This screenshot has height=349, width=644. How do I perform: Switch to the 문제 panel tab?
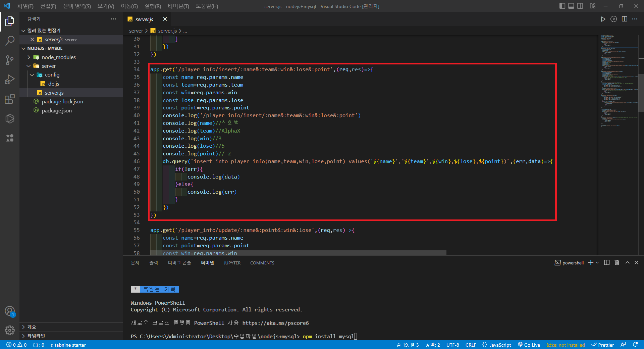135,263
